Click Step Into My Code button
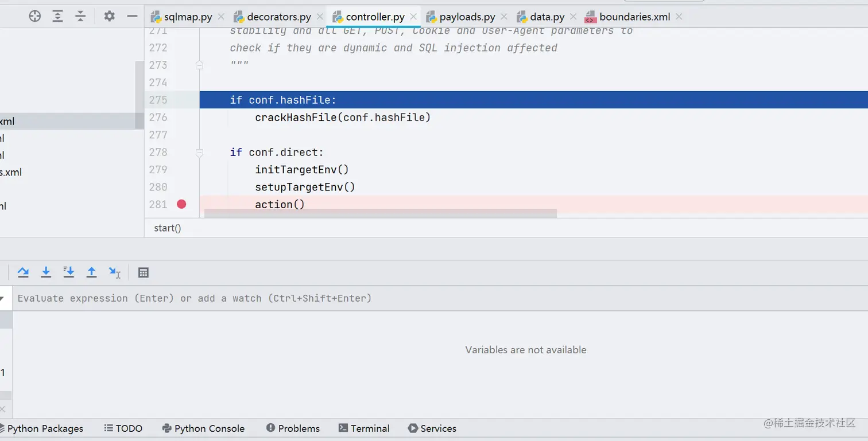 pos(68,272)
